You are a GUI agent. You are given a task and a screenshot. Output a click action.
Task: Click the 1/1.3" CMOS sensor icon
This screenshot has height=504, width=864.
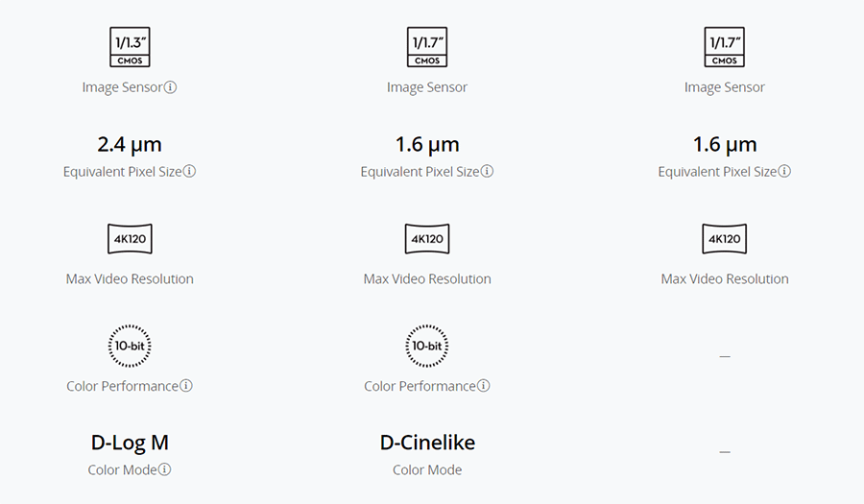pyautogui.click(x=130, y=48)
